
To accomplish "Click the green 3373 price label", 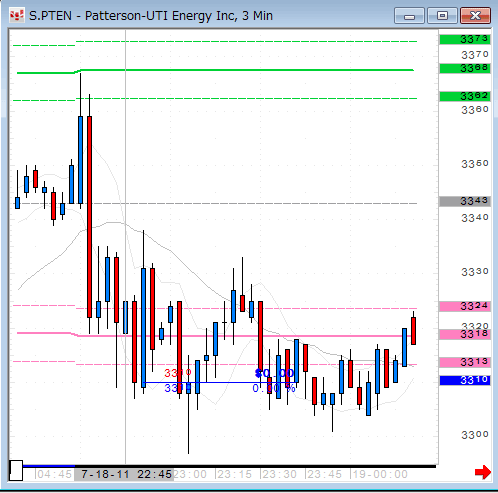I will pyautogui.click(x=465, y=39).
